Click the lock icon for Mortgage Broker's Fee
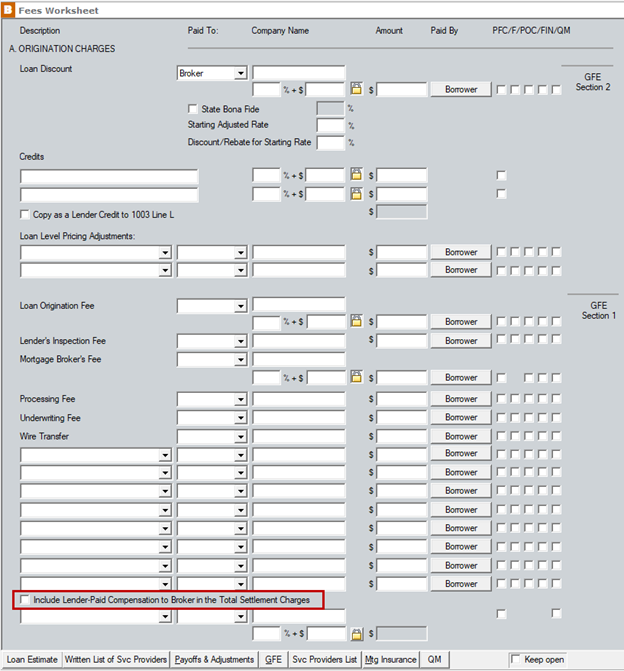This screenshot has height=671, width=624. click(355, 378)
